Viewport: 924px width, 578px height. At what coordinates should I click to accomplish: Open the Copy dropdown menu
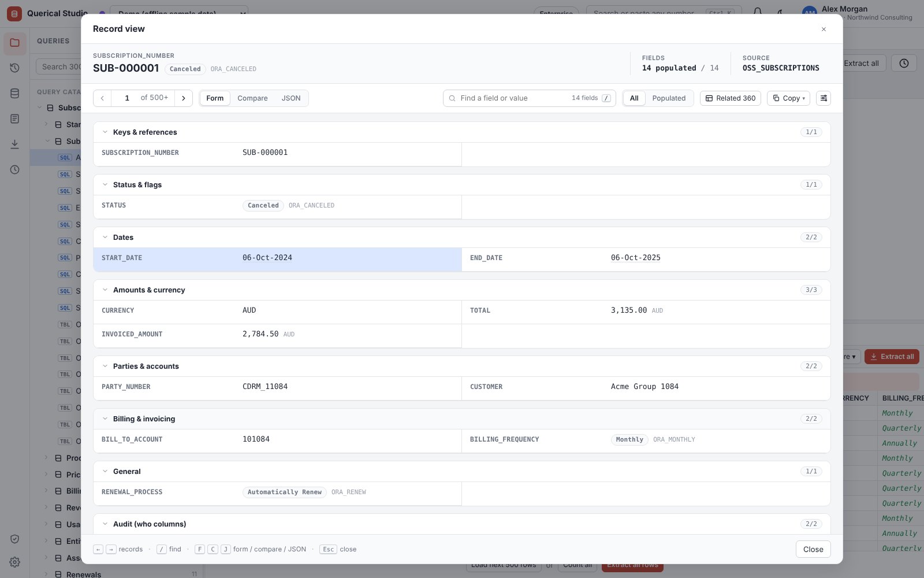788,98
